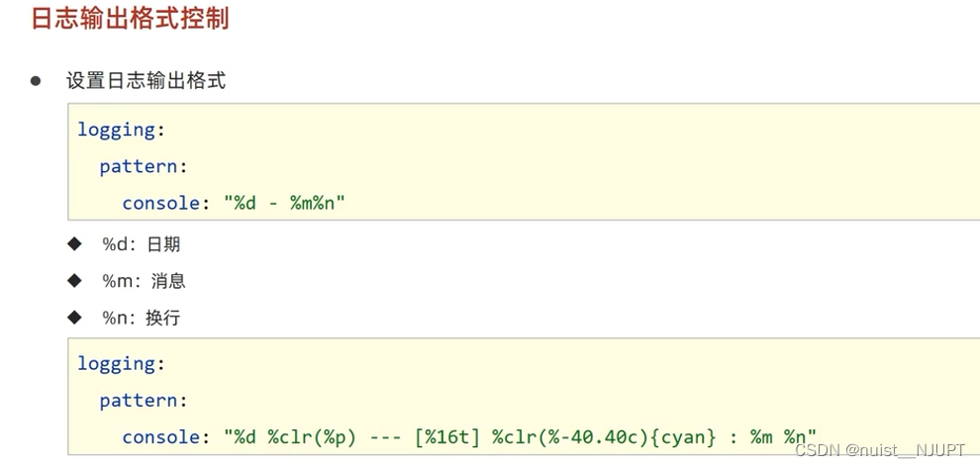
Task: Click "pattern:" in the first code block
Action: coord(144,166)
